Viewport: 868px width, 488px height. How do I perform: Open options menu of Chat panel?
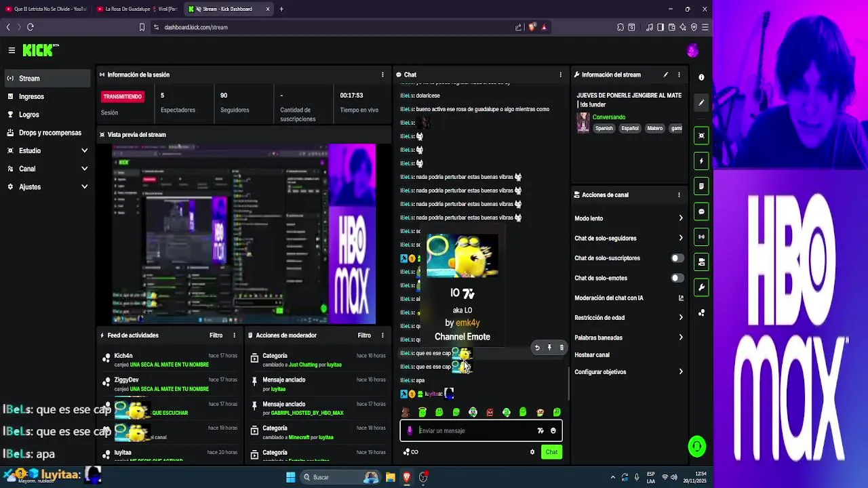pos(560,75)
